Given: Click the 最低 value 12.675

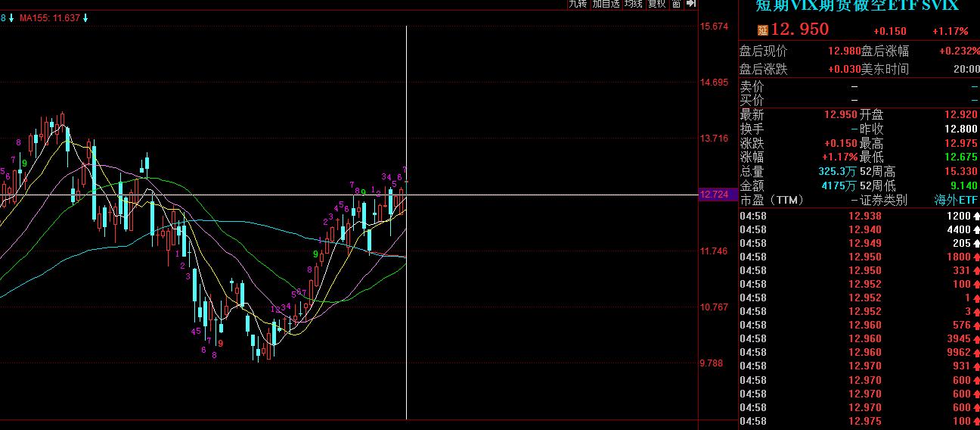Looking at the screenshot, I should pos(962,157).
